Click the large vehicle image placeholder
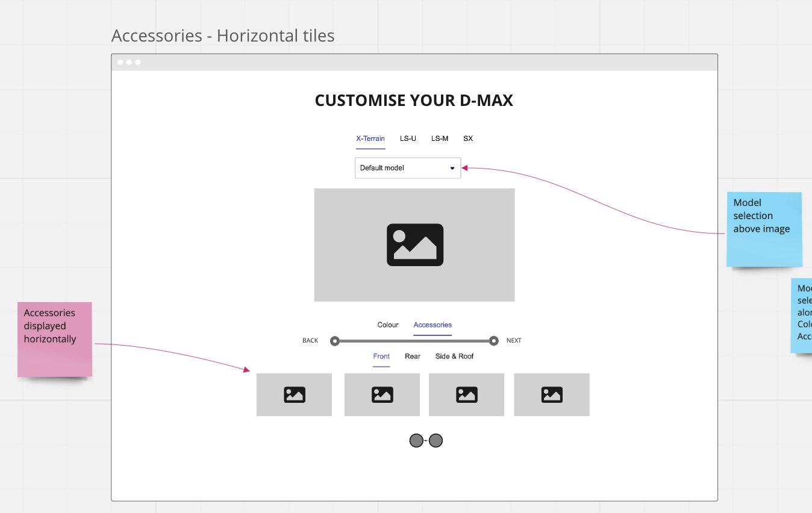The image size is (812, 513). pyautogui.click(x=414, y=245)
